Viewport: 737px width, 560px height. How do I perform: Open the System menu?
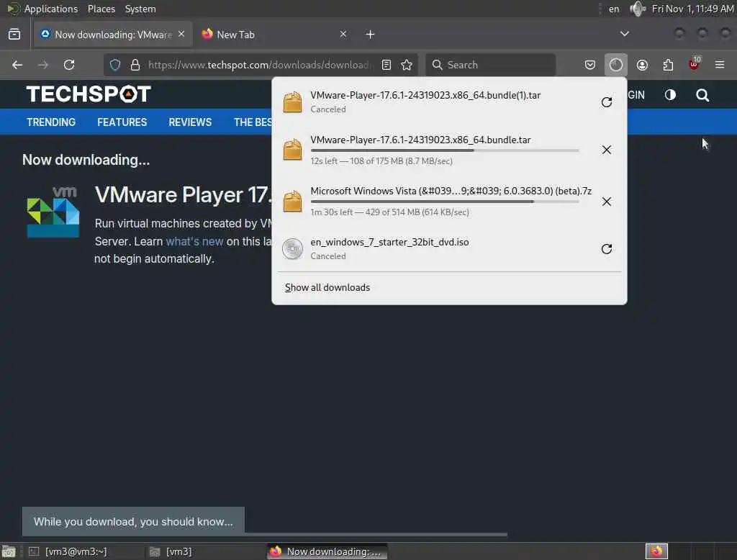coord(140,9)
